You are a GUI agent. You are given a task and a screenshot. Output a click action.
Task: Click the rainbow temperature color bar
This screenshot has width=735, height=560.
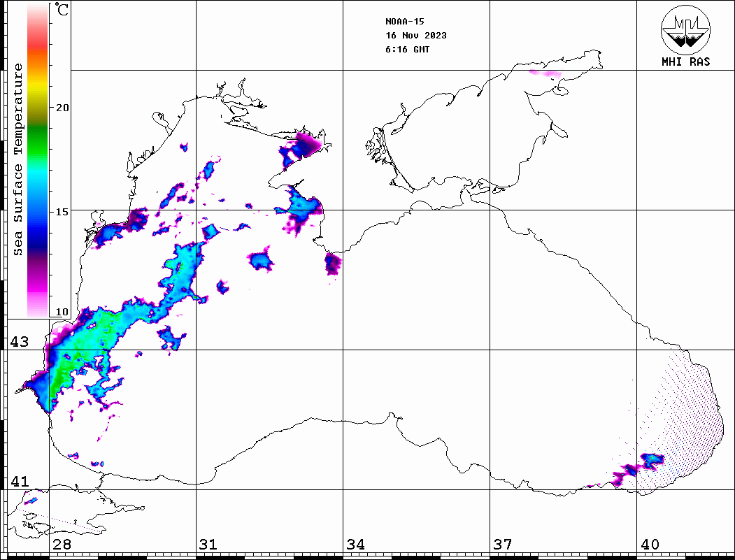pyautogui.click(x=38, y=160)
